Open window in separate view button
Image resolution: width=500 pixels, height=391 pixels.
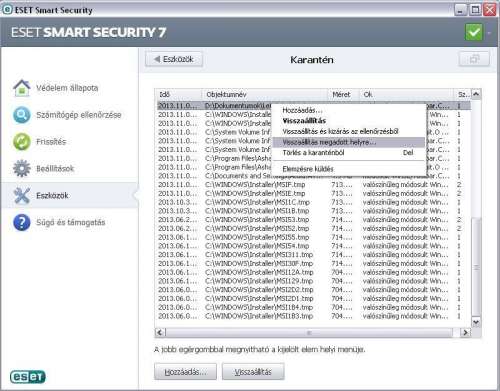474,59
